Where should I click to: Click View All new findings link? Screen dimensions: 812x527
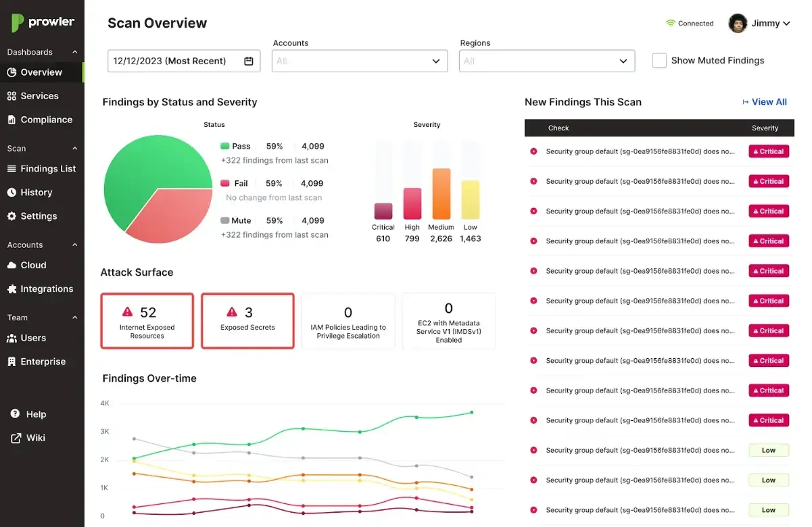(x=765, y=102)
